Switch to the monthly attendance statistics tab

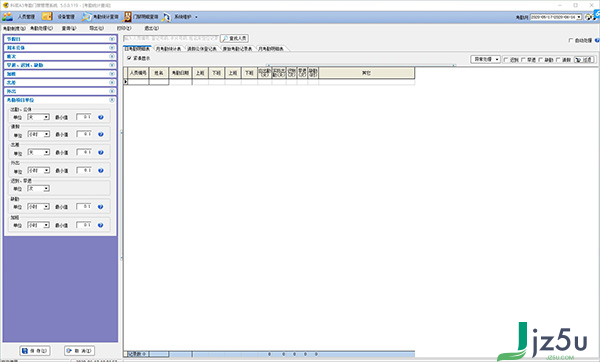(168, 49)
